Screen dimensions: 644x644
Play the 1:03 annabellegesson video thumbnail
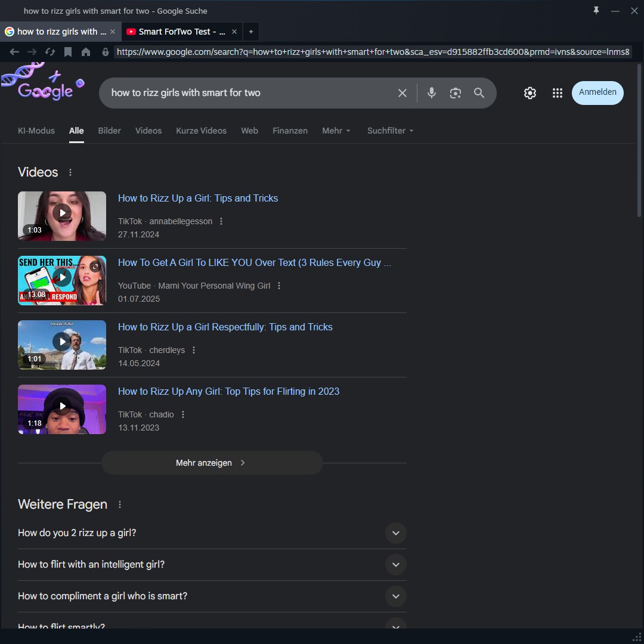(x=62, y=216)
